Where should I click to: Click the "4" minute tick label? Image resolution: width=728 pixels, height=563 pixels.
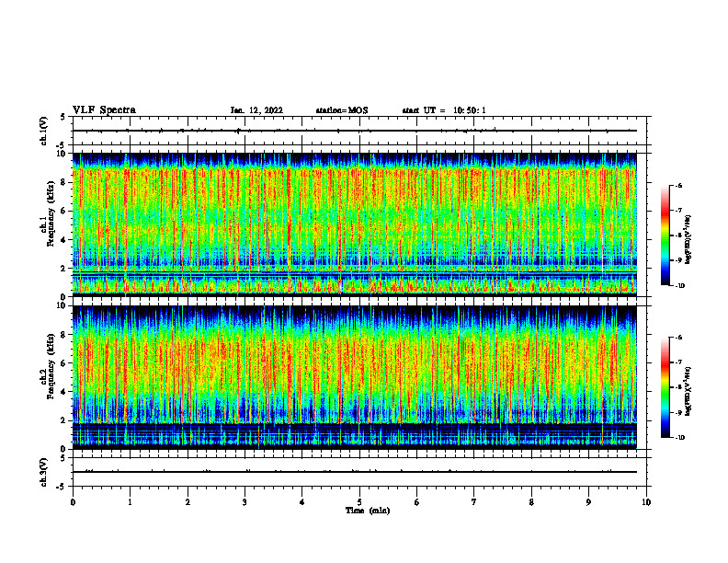click(302, 502)
